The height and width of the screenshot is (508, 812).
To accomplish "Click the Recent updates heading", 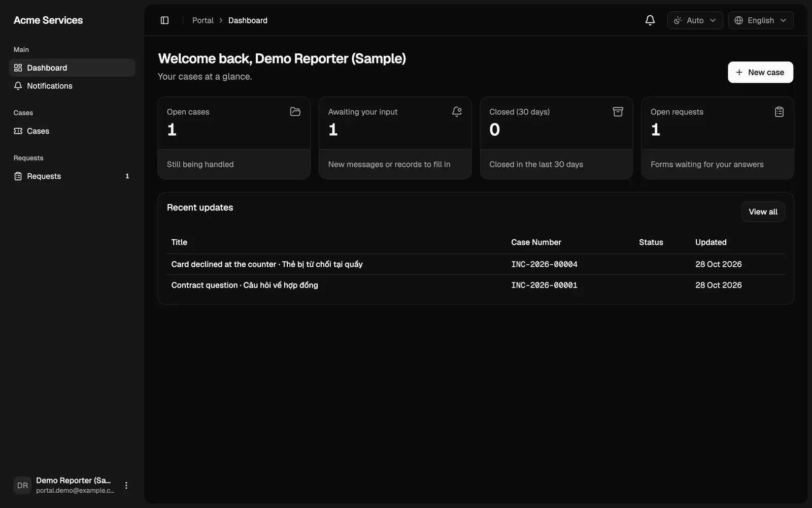I will (200, 207).
